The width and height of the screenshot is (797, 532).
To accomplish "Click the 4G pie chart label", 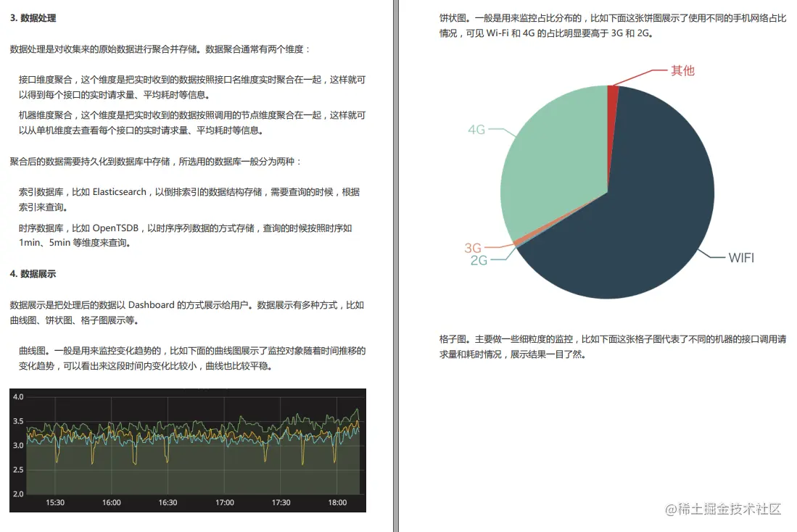I will [x=476, y=130].
